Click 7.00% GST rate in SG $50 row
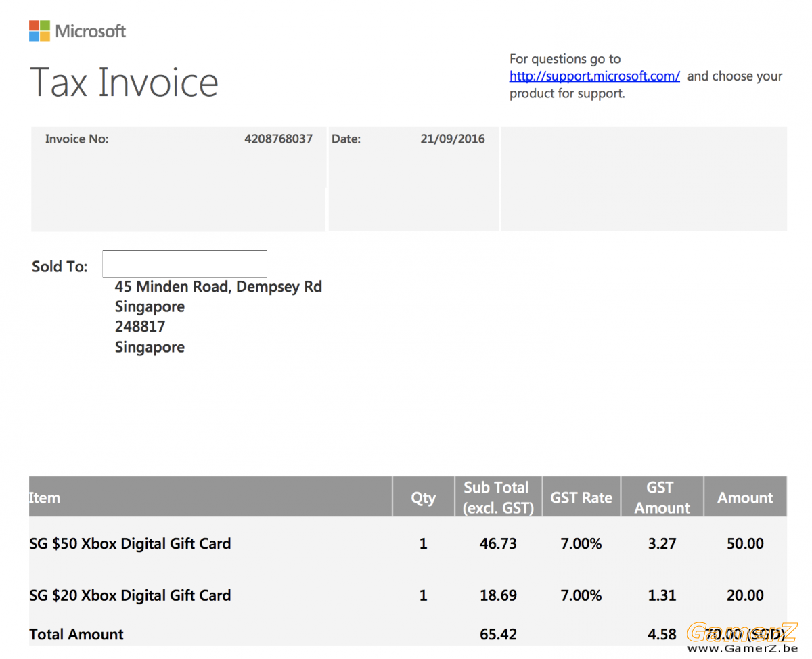The width and height of the screenshot is (812, 659). 581,544
